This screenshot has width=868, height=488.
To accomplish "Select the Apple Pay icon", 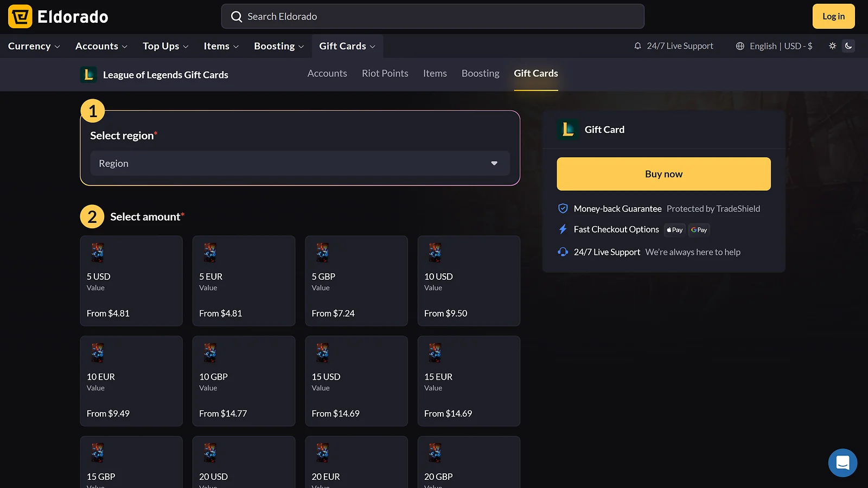I will (x=674, y=230).
